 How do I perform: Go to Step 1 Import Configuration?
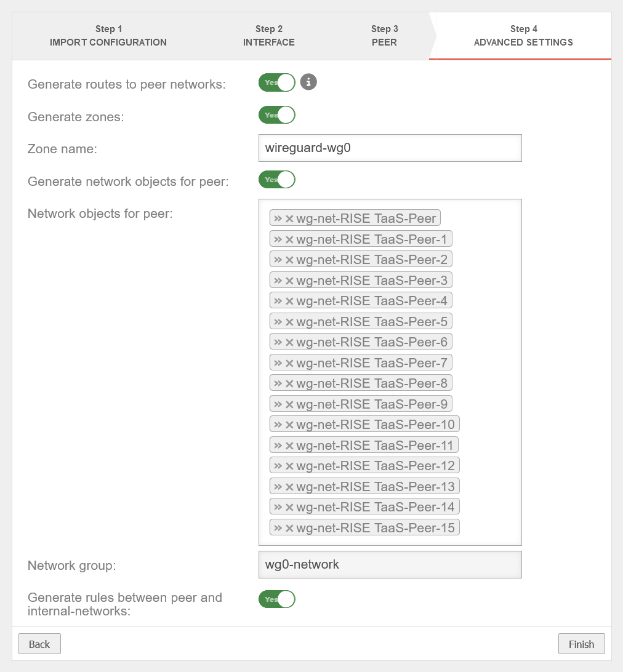click(x=108, y=36)
